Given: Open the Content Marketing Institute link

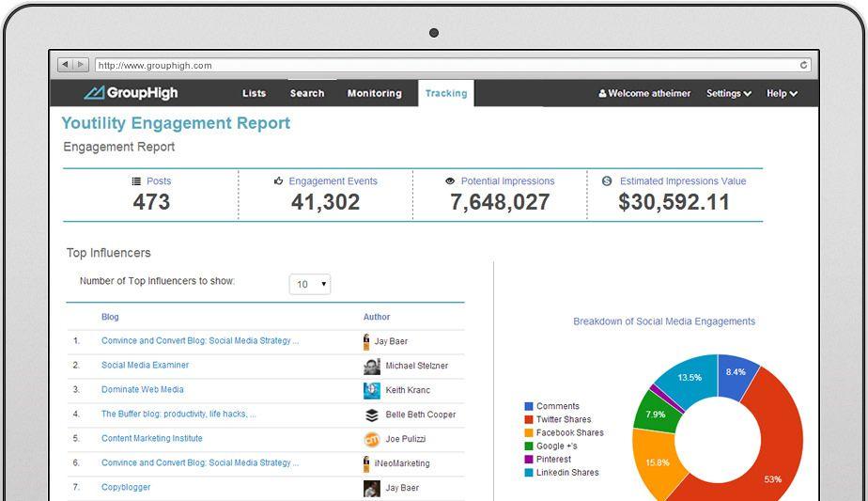Looking at the screenshot, I should tap(151, 438).
